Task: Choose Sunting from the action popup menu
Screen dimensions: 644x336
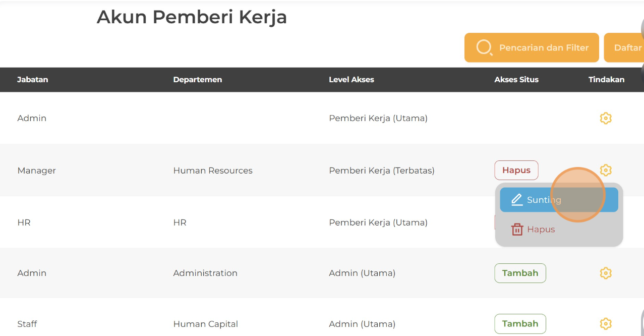Action: [558, 200]
